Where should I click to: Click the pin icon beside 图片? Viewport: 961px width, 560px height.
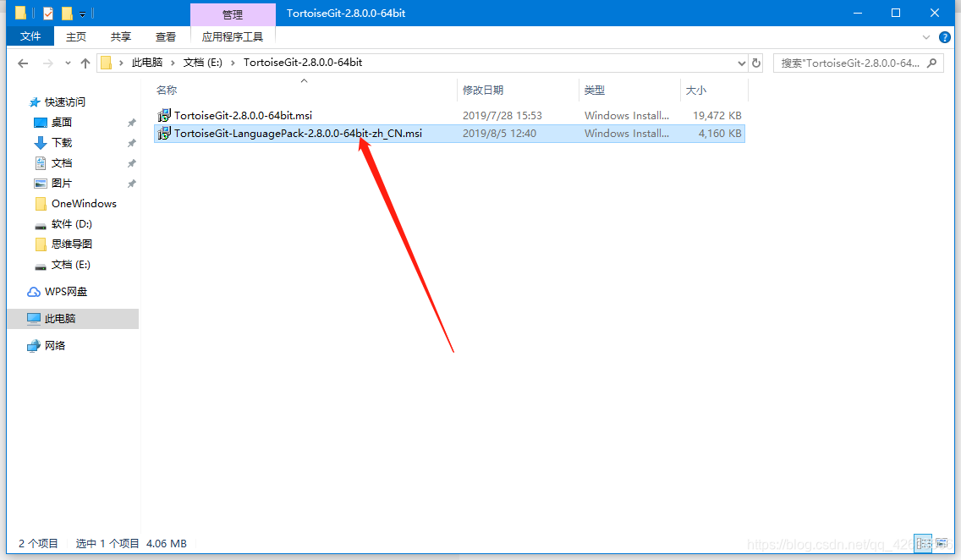(131, 184)
